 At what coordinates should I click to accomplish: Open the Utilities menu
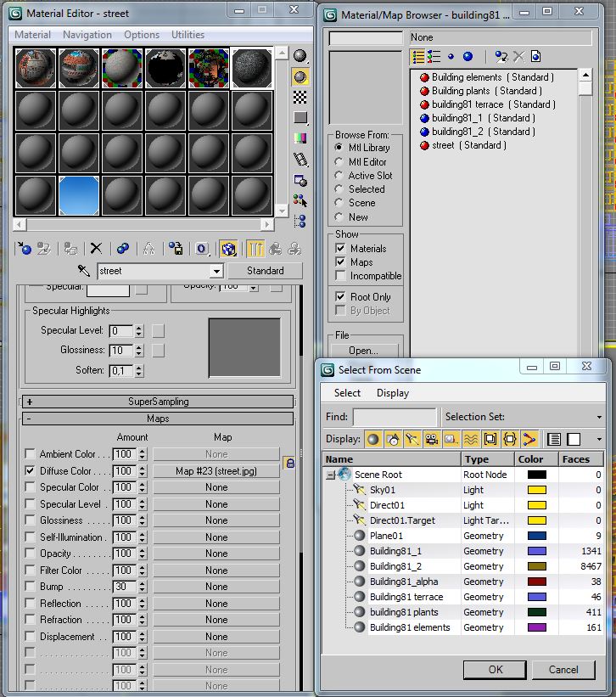tap(188, 35)
